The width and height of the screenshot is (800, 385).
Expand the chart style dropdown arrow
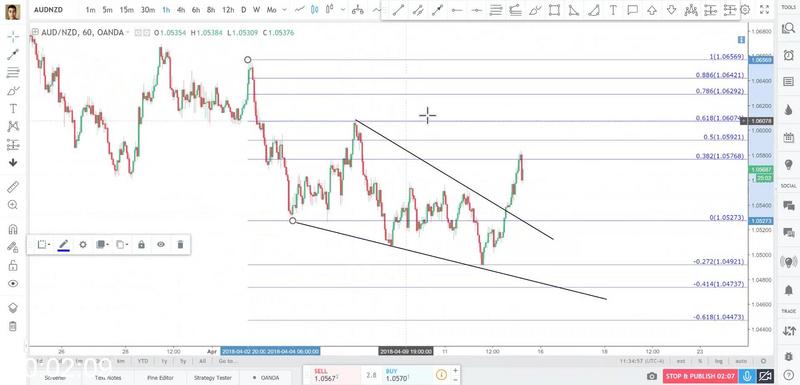point(343,10)
